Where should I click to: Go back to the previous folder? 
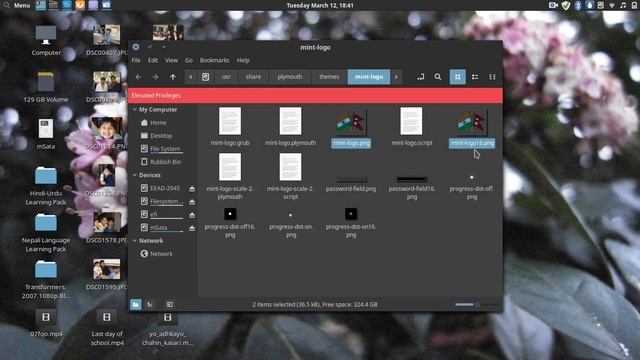138,77
